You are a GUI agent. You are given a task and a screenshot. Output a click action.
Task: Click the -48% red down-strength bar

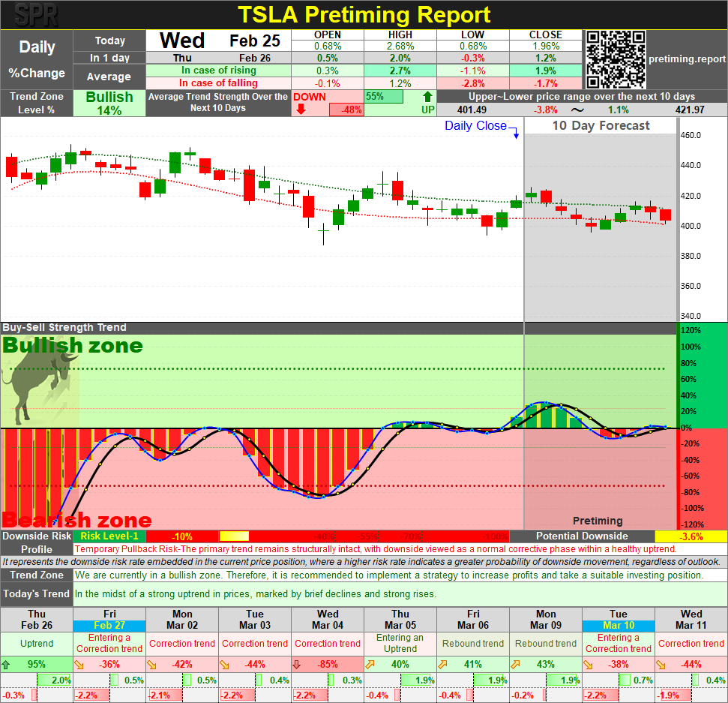346,110
